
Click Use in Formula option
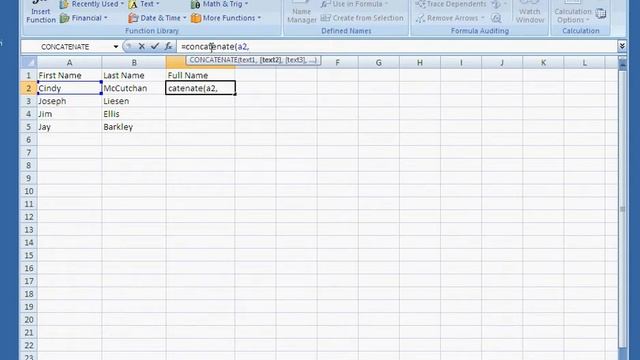[354, 4]
